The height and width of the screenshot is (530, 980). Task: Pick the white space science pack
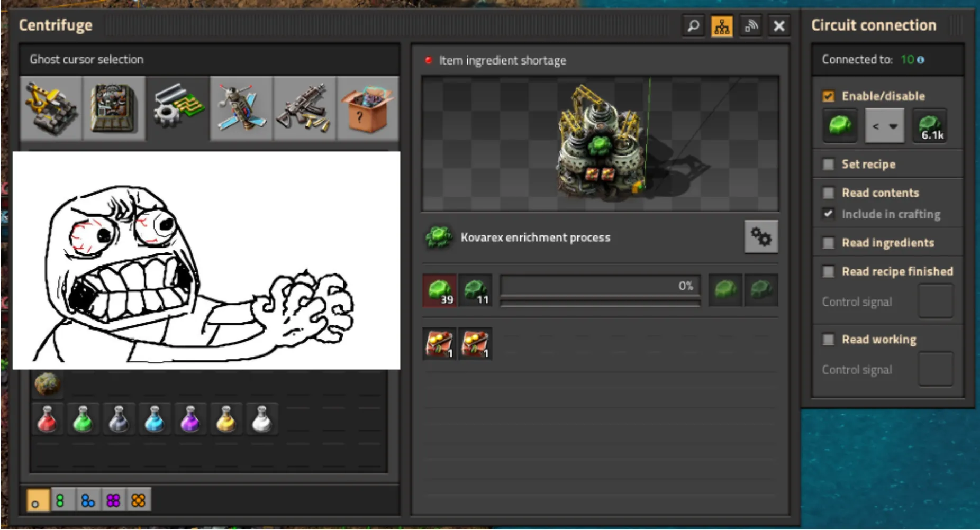pos(262,418)
